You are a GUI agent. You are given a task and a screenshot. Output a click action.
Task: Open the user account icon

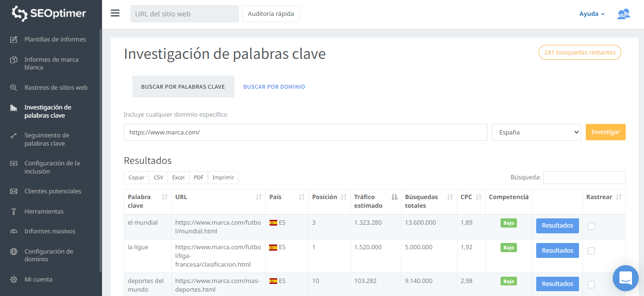point(623,14)
